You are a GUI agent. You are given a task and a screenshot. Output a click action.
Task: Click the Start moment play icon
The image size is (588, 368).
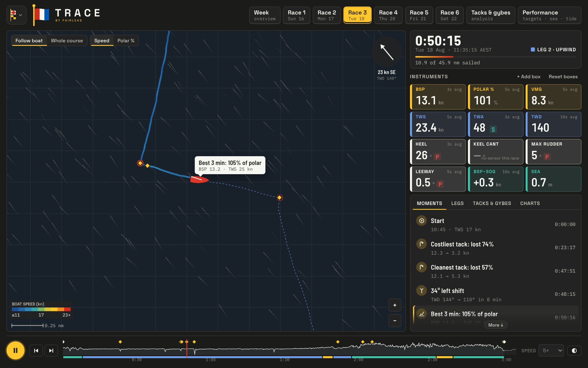tap(421, 221)
